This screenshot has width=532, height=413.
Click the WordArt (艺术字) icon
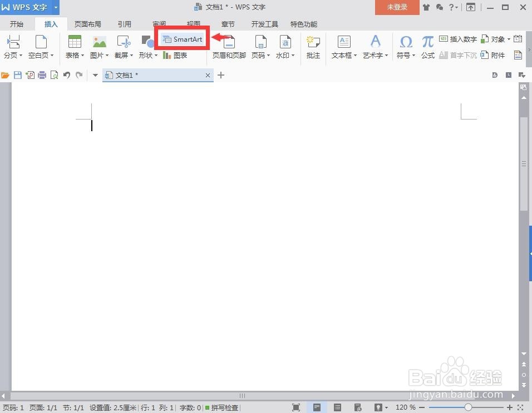click(x=375, y=42)
